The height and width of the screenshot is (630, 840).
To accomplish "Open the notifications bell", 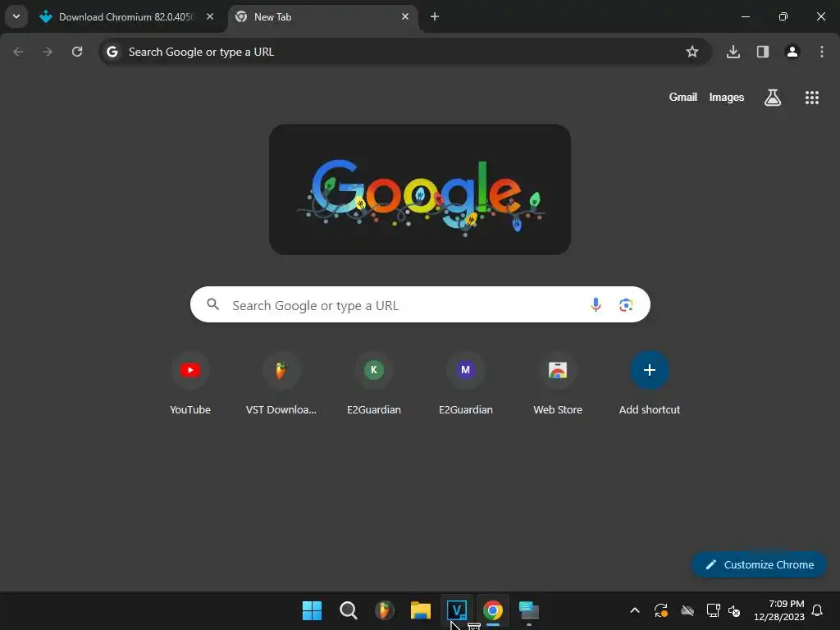I will (817, 610).
